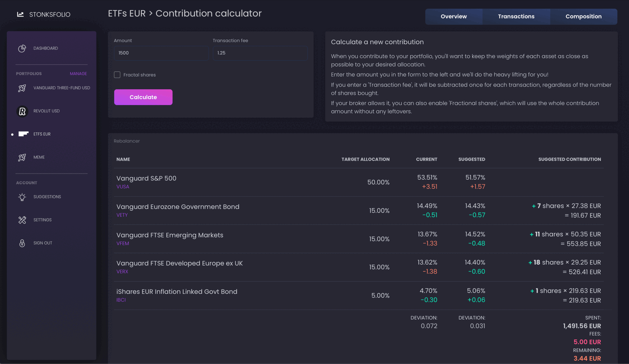Open the Revolut USD portfolio icon

tap(22, 111)
